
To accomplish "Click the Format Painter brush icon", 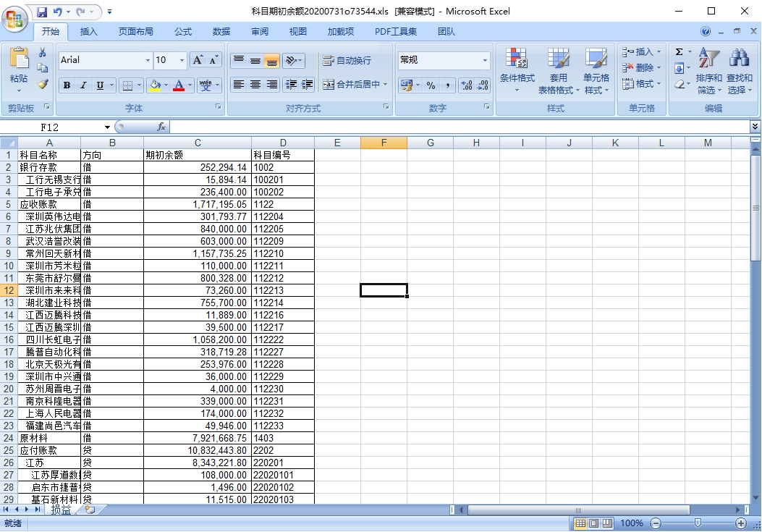I will pos(43,84).
